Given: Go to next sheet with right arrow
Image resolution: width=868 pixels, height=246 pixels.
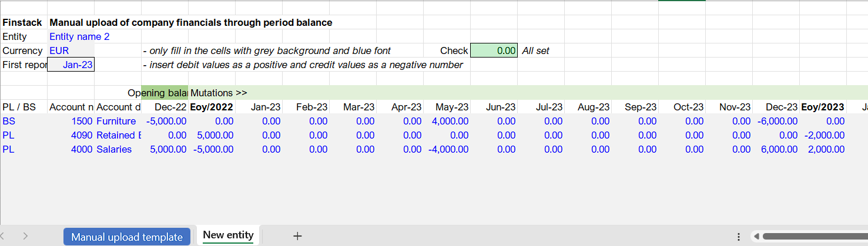Looking at the screenshot, I should tap(25, 236).
